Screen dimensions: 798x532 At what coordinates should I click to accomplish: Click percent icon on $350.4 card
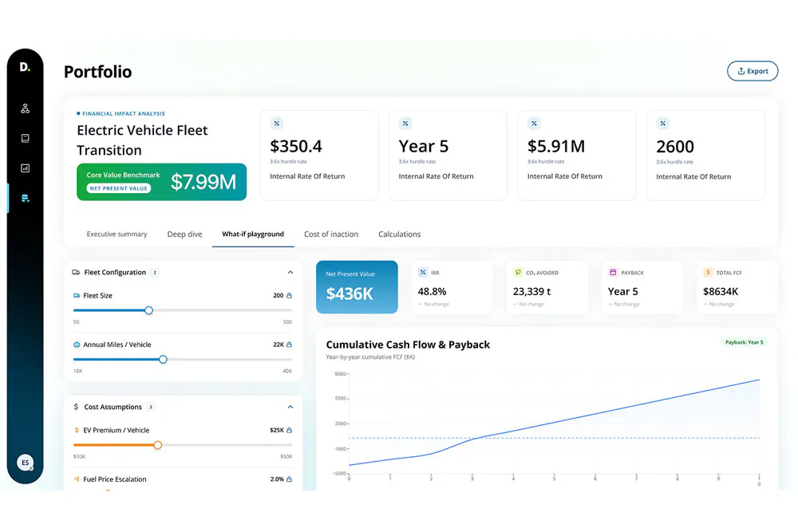point(277,124)
